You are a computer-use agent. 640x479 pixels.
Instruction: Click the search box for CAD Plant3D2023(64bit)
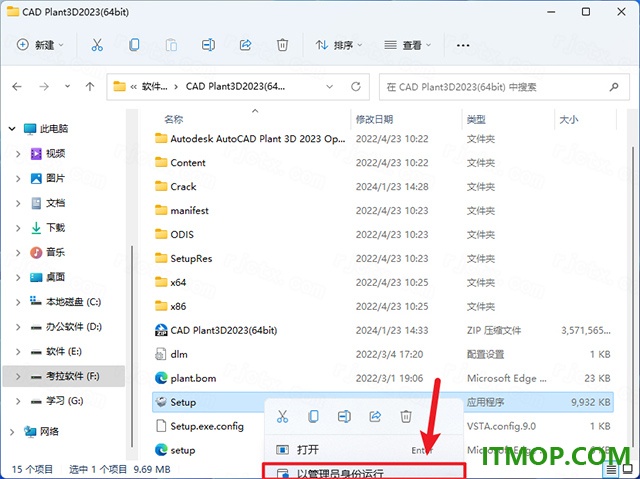[504, 87]
